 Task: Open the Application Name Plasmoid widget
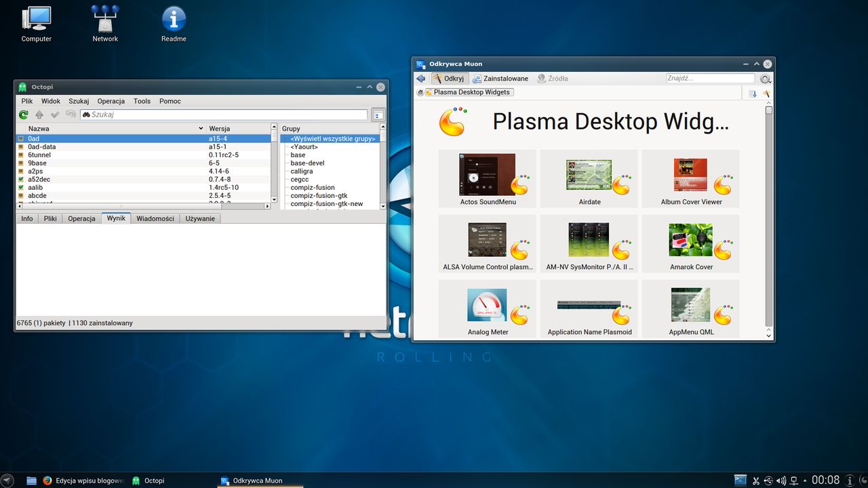point(589,309)
